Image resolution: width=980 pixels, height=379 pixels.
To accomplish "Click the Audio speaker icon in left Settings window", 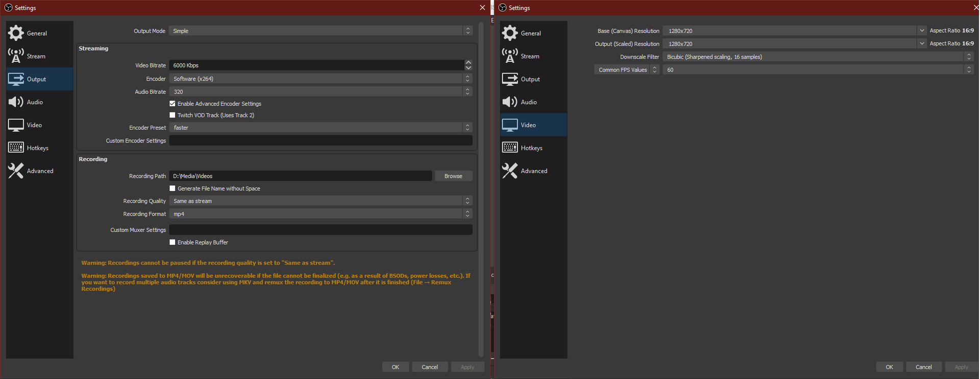I will (16, 102).
